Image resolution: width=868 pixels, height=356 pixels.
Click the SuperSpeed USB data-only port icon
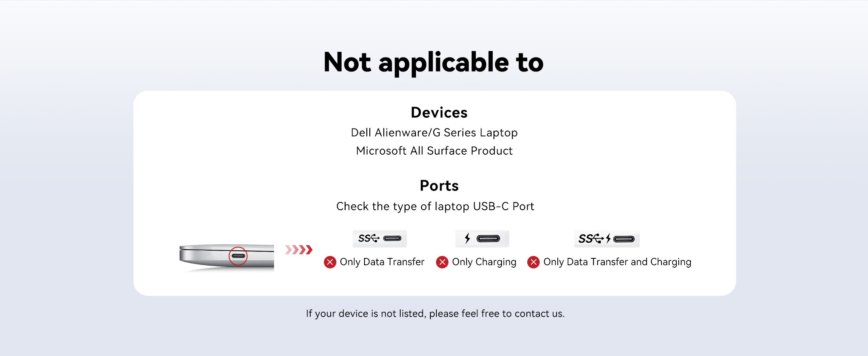[379, 239]
